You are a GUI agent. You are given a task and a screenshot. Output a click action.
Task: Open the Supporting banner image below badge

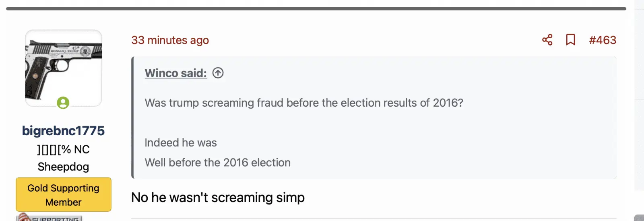[x=49, y=217]
